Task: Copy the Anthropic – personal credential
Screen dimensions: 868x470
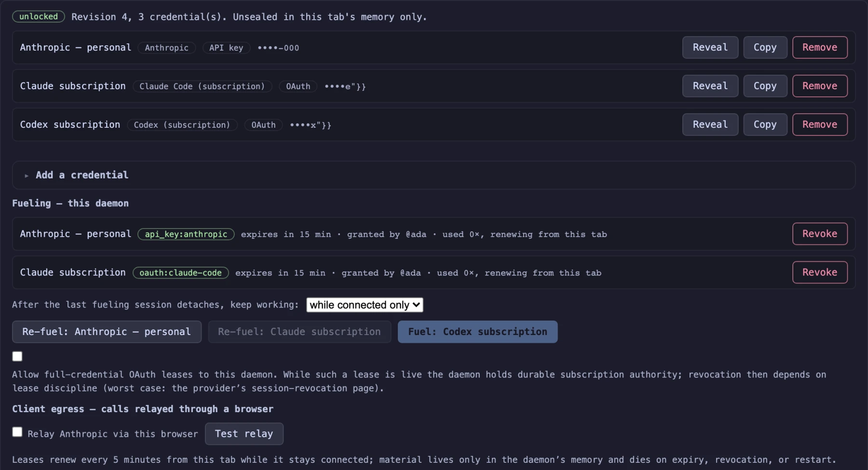Action: point(765,47)
